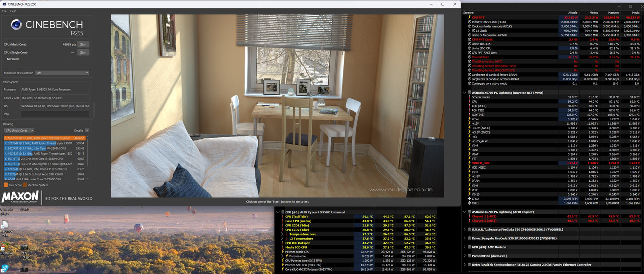
Task: Expand the GPU [#0]: AMD Radeon group
Action: pos(464,247)
